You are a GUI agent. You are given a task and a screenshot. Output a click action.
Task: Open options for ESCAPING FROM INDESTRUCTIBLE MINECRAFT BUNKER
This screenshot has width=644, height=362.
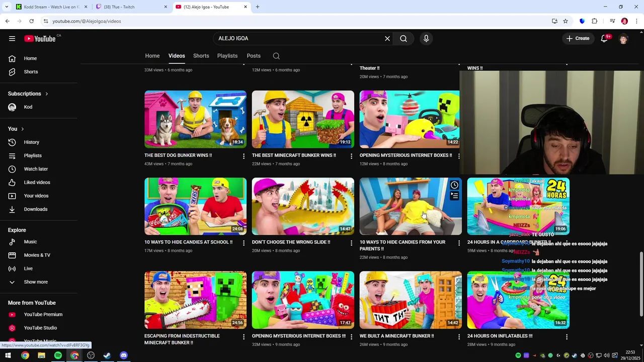coord(244,337)
